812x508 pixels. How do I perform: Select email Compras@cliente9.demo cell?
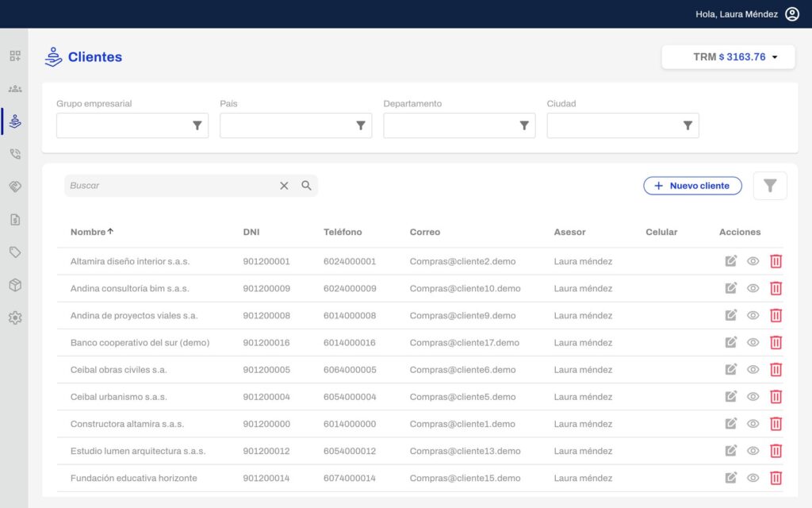tap(462, 315)
